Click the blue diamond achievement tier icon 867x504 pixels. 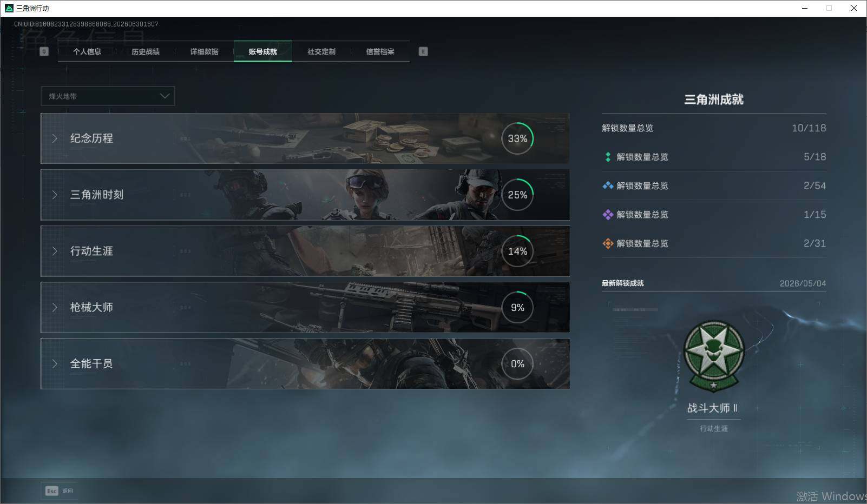tap(608, 185)
